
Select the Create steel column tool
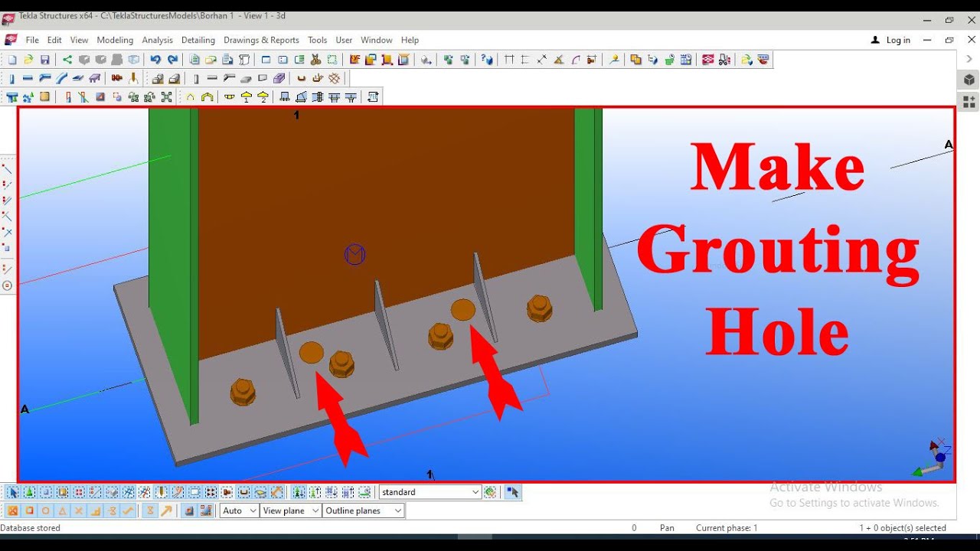click(x=11, y=78)
